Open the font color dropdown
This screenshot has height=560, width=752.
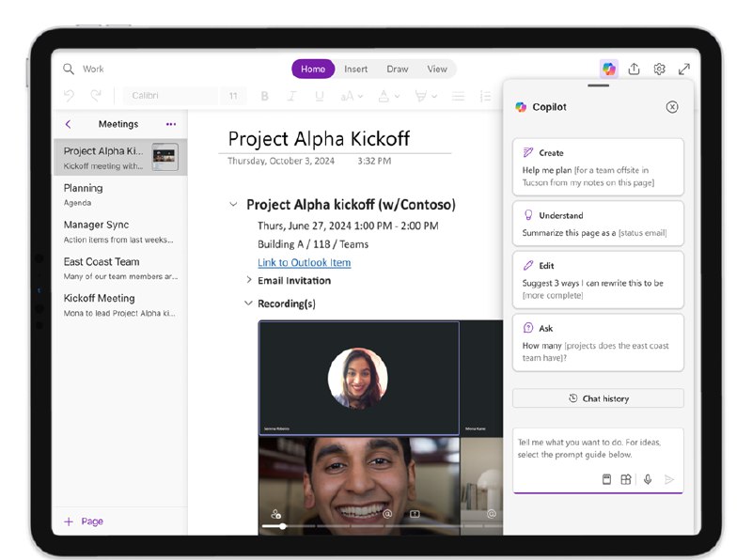pos(388,97)
